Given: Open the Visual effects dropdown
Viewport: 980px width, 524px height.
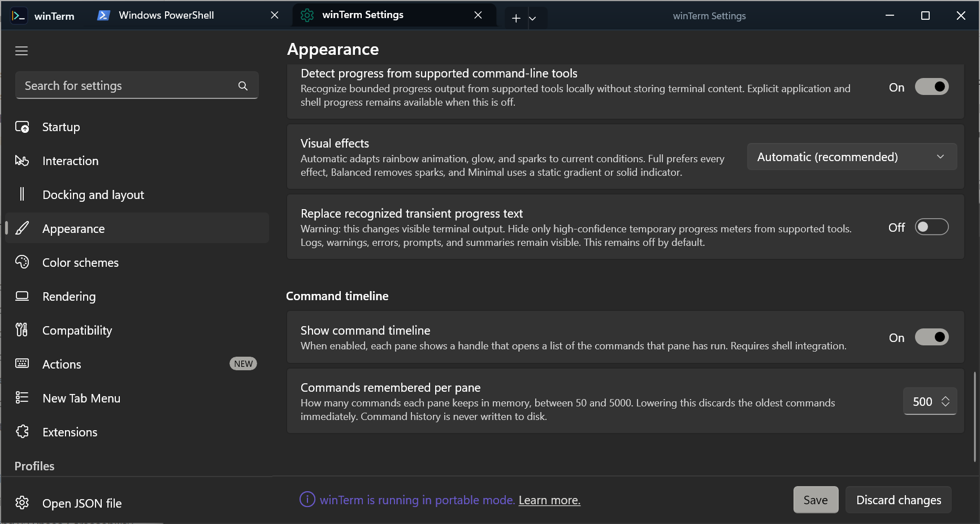Looking at the screenshot, I should click(x=852, y=157).
